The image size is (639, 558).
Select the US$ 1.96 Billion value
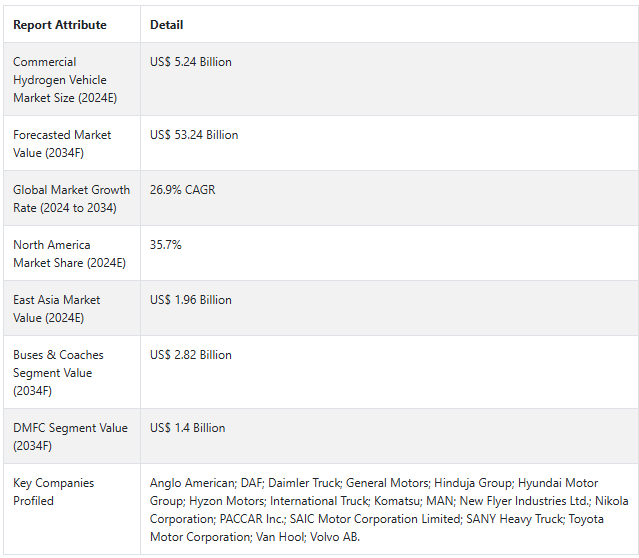pos(191,300)
